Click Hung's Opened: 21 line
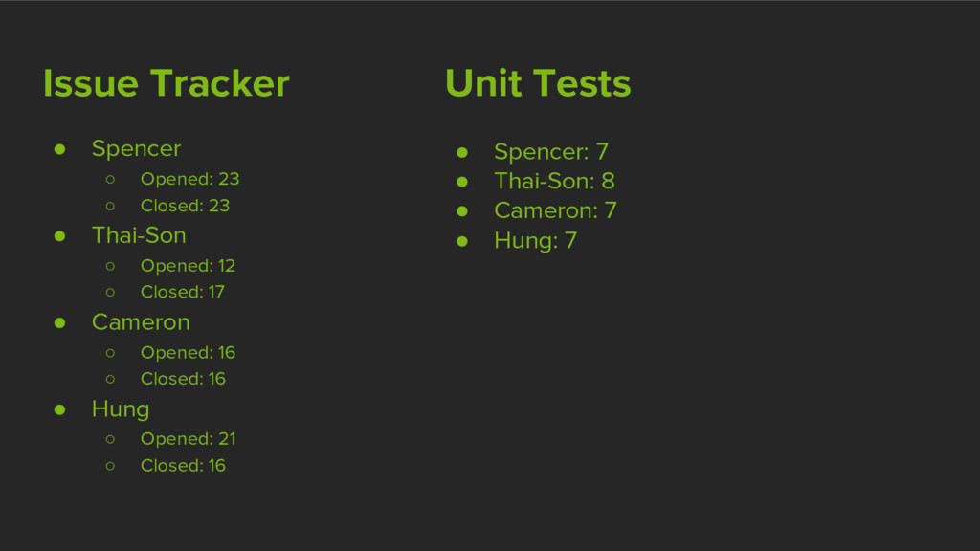This screenshot has width=980, height=551. click(x=189, y=439)
